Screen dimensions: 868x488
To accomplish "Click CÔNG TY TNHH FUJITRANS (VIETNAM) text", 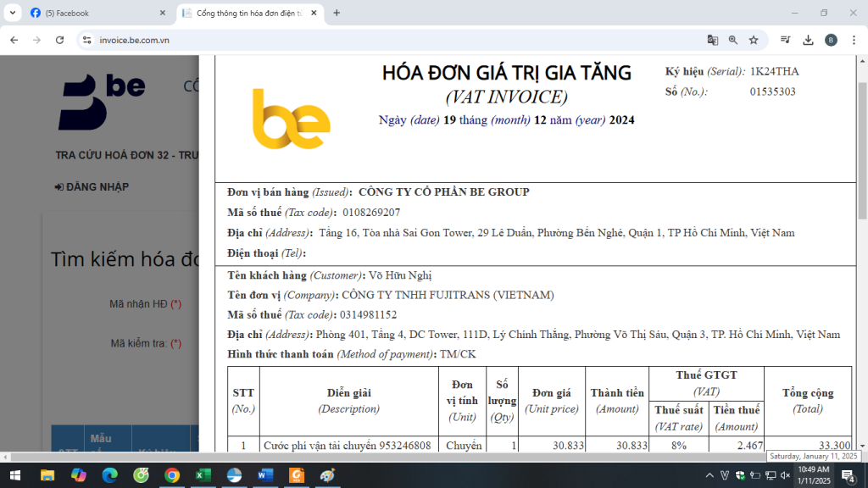I will pyautogui.click(x=448, y=295).
